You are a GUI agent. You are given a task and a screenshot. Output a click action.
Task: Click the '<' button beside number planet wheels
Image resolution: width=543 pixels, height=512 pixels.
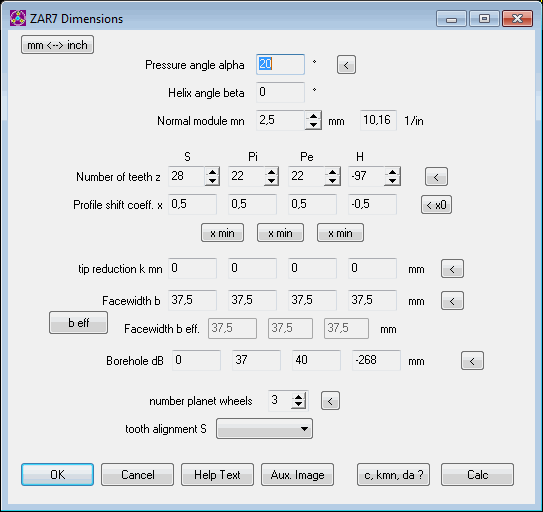[330, 401]
